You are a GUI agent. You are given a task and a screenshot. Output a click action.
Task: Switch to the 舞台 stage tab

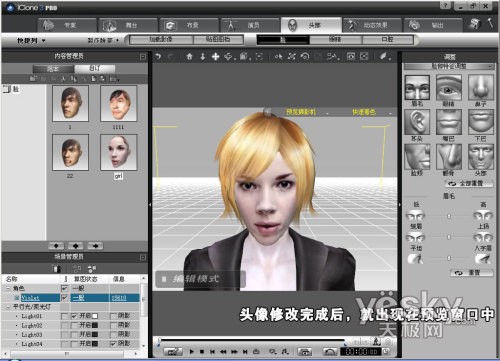pos(127,25)
